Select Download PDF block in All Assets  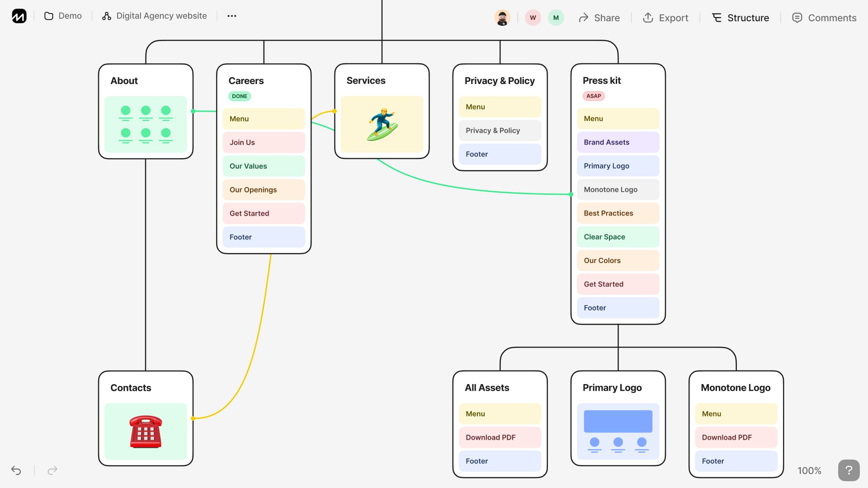coord(499,437)
